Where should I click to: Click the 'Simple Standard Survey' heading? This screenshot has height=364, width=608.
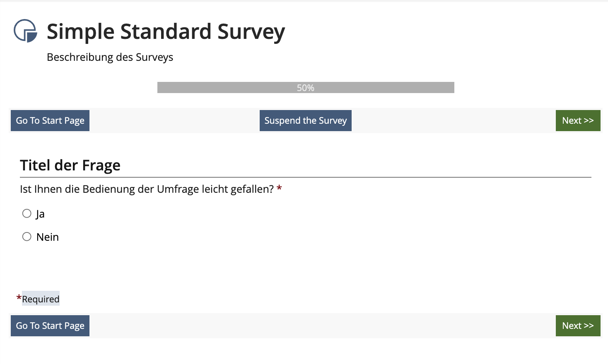(x=166, y=31)
